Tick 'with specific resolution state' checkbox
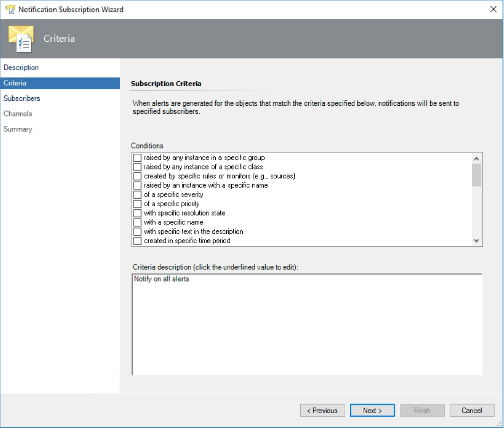 pos(137,213)
